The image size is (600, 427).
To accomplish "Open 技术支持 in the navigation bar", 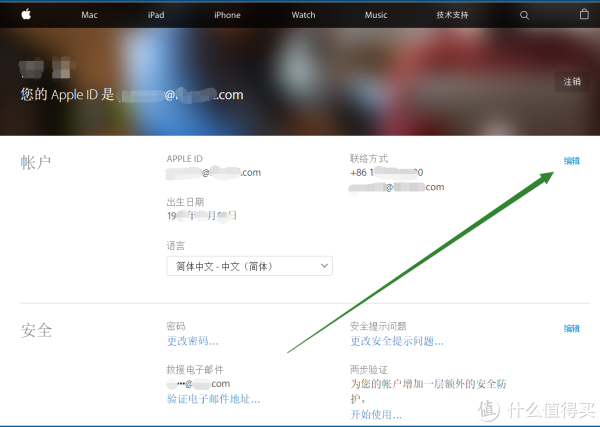I will tap(452, 15).
